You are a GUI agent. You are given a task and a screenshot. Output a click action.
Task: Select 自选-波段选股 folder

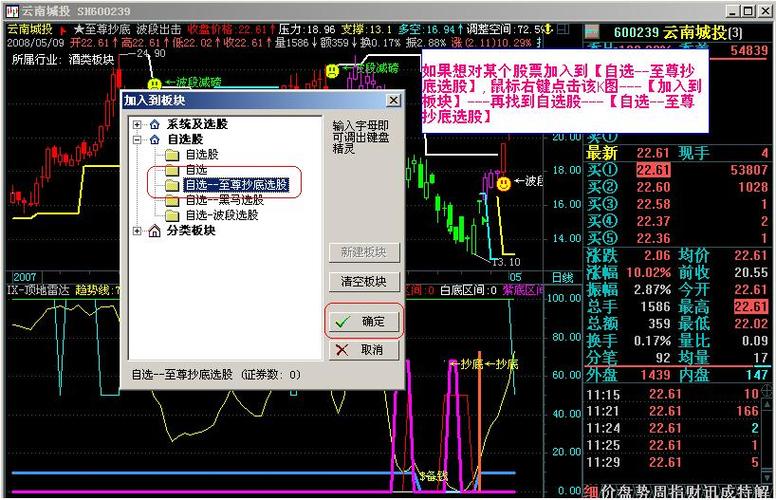(222, 215)
